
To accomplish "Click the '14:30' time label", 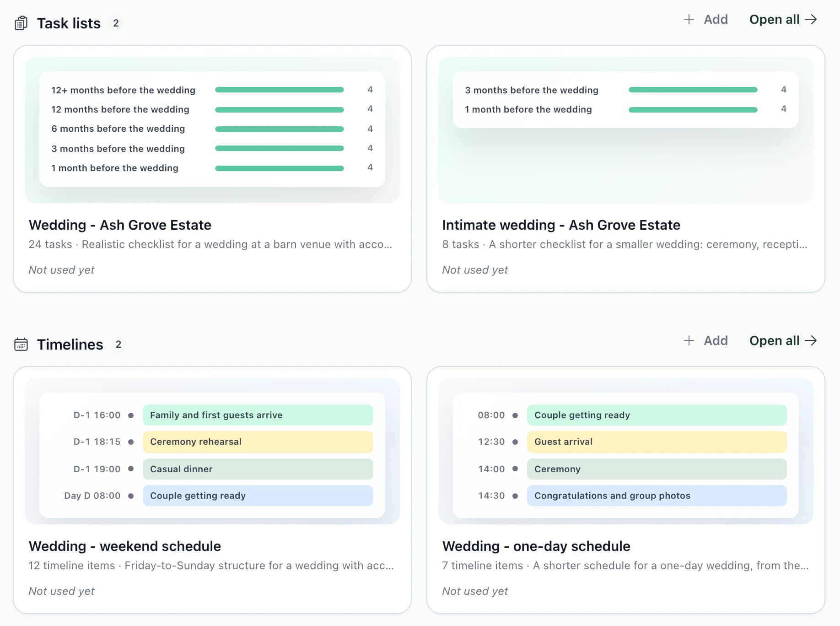I will (x=491, y=496).
